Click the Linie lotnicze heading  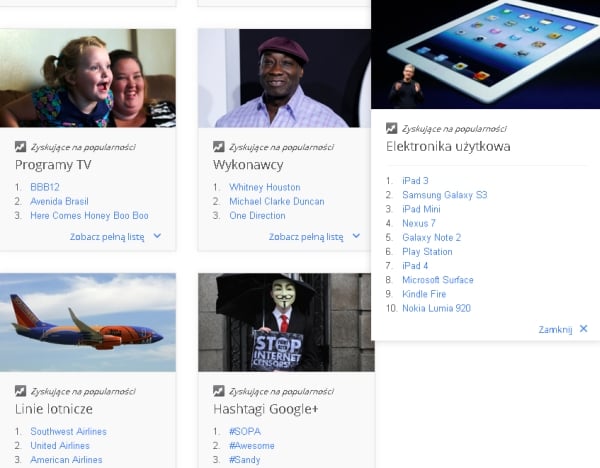tap(54, 409)
